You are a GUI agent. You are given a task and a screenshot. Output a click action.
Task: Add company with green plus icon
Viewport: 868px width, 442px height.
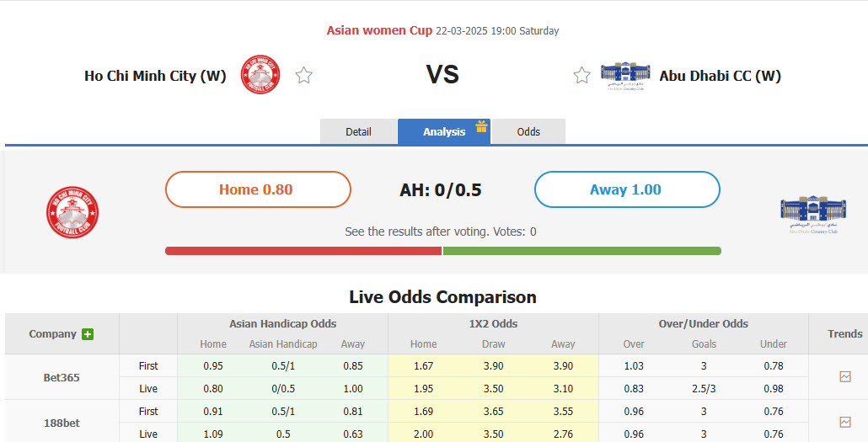[88, 334]
